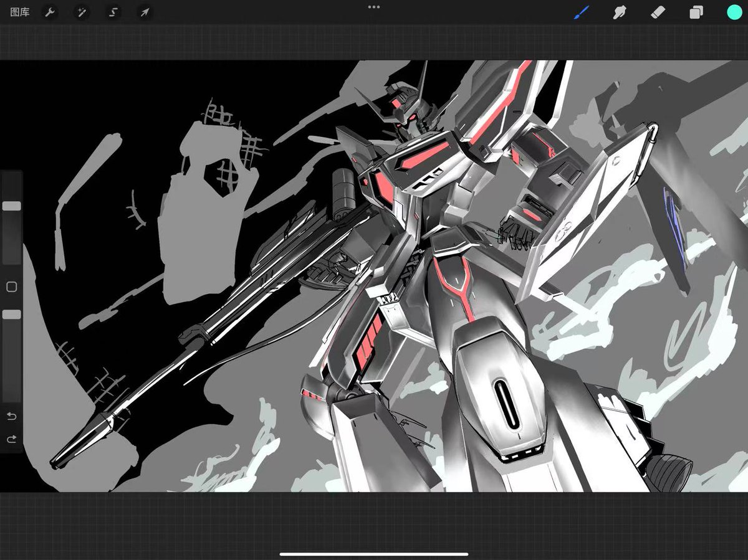748x560 pixels.
Task: Open the 图库 gallery
Action: pos(20,12)
